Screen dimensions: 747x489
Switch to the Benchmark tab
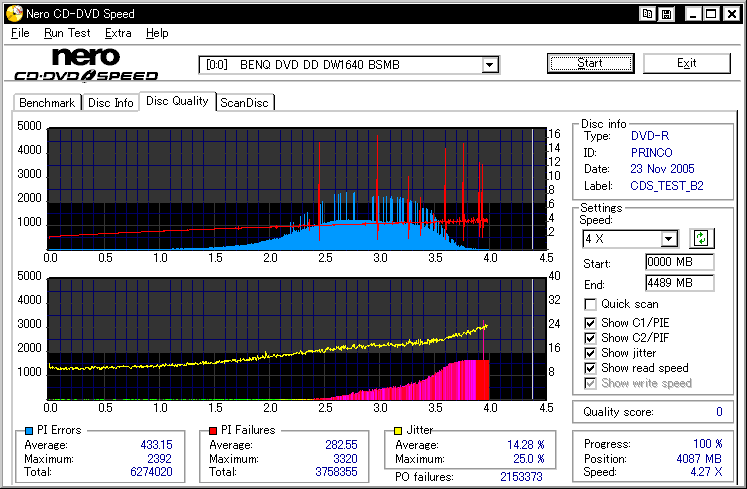[47, 103]
